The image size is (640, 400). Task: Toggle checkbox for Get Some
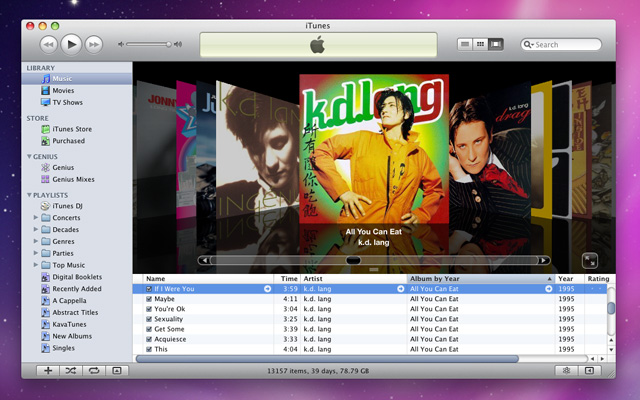149,329
